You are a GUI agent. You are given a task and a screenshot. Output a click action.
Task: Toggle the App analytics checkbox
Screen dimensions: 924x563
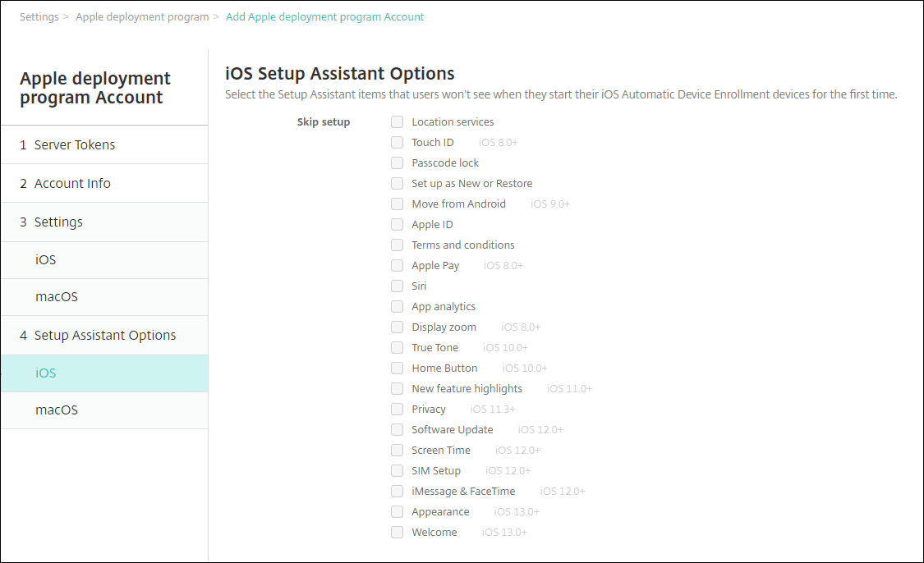coord(398,307)
